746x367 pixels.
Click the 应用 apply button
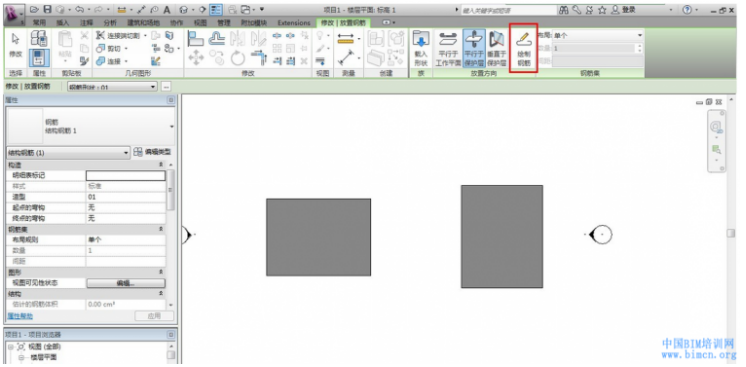click(154, 316)
